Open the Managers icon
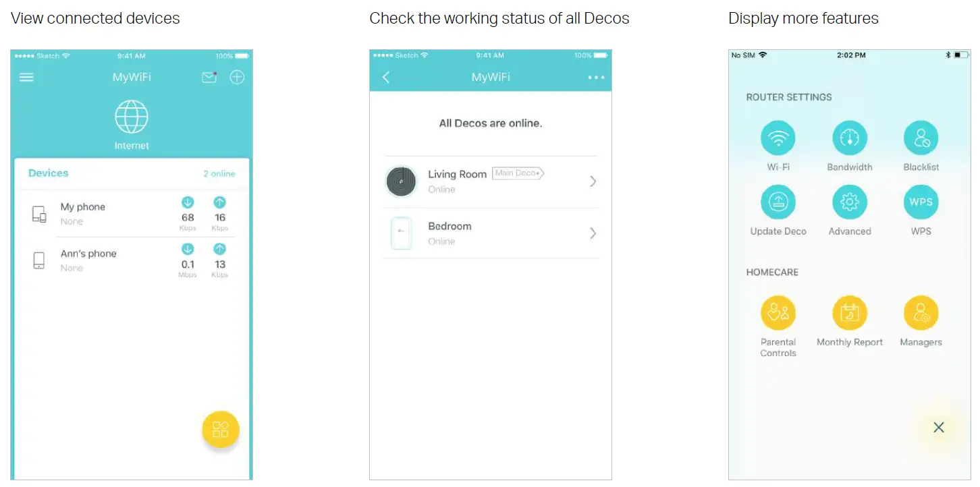The width and height of the screenshot is (980, 487). (x=921, y=313)
